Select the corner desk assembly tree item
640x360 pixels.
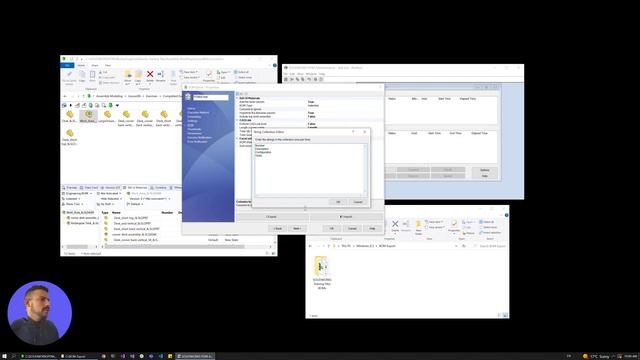point(82,218)
